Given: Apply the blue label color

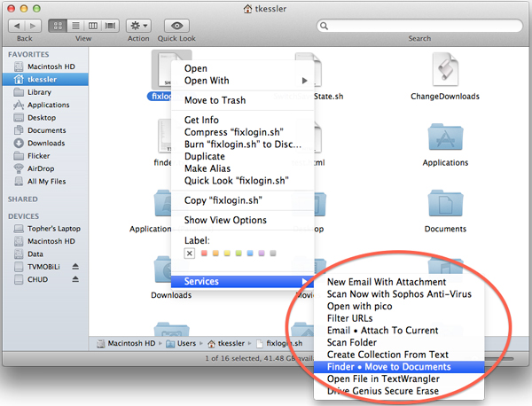Looking at the screenshot, I should pos(250,253).
